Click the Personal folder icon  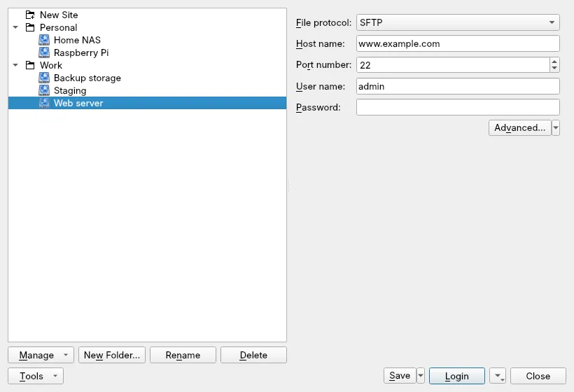[x=30, y=27]
